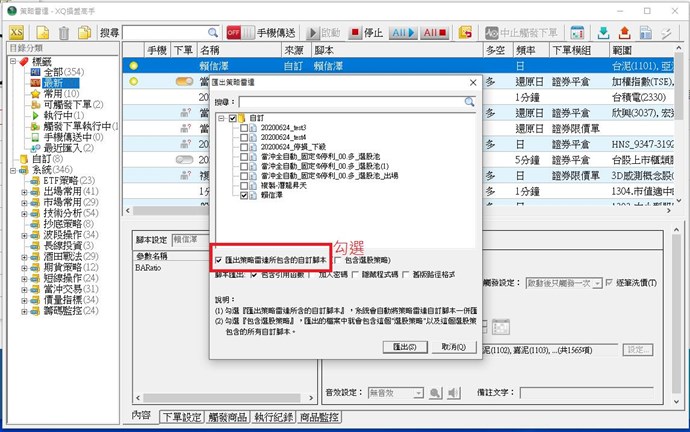The height and width of the screenshot is (432, 690).
Task: Switch to the 執行紀錄 tab
Action: click(x=274, y=417)
